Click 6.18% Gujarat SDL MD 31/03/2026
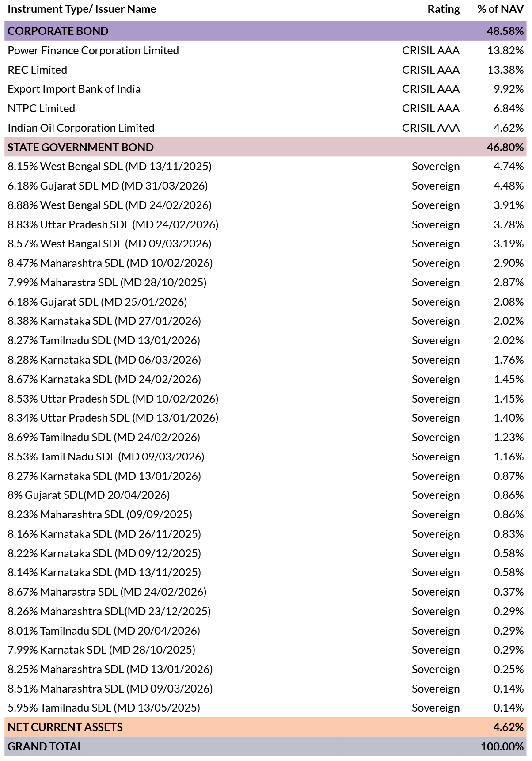Image resolution: width=532 pixels, height=761 pixels. click(108, 186)
